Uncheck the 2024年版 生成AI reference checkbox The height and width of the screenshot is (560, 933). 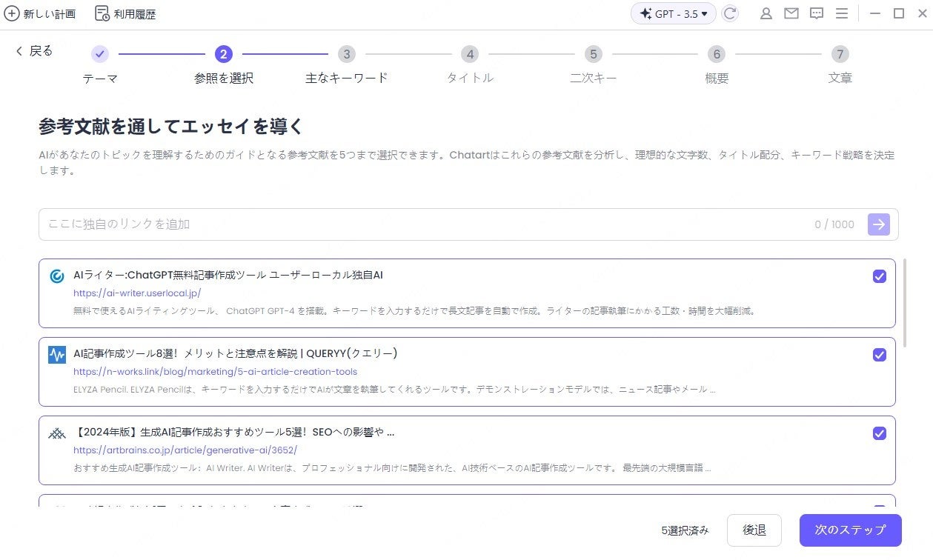[880, 433]
